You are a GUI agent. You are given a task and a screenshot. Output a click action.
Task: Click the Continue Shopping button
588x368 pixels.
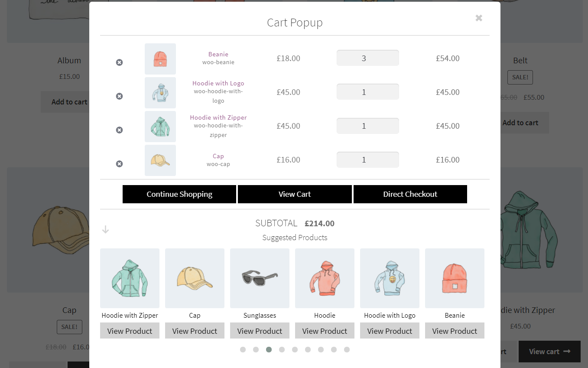tap(179, 194)
